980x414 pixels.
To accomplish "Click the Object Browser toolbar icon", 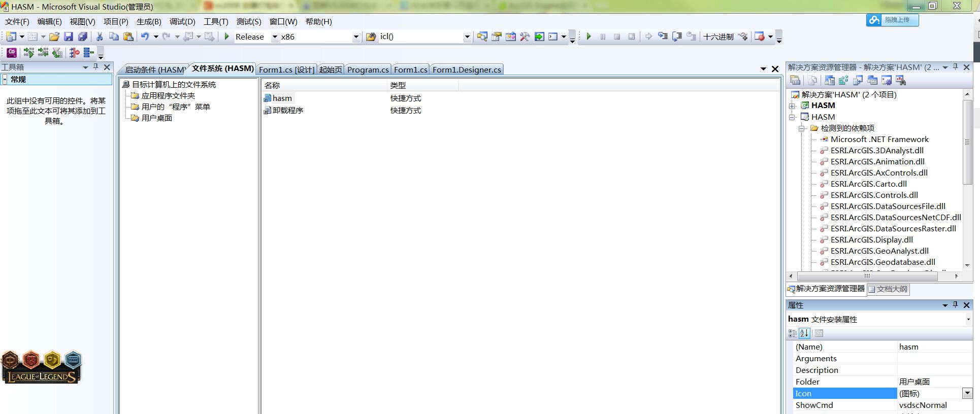I will click(510, 37).
